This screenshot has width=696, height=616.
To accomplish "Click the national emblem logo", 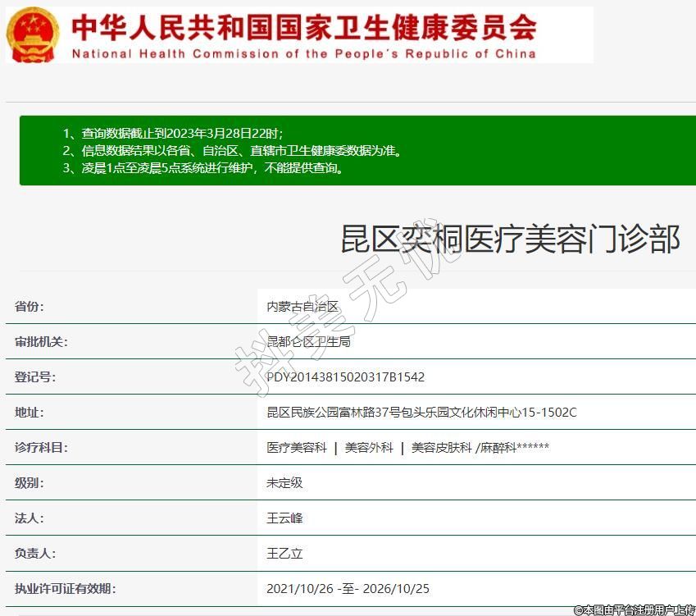I will click(x=34, y=34).
